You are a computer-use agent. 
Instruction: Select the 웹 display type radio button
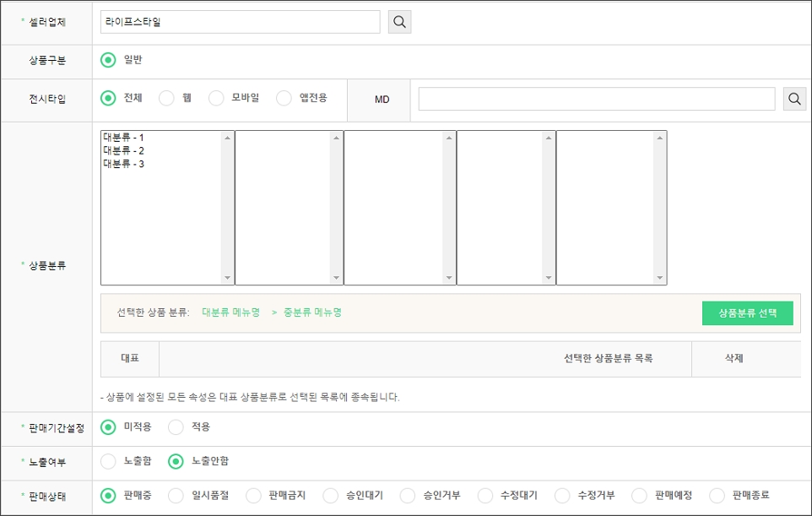pyautogui.click(x=166, y=98)
